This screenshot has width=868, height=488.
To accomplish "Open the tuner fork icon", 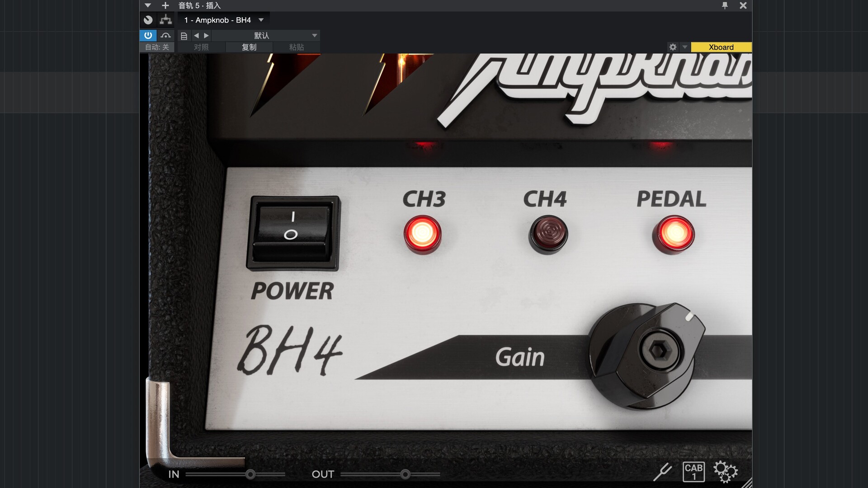I will click(x=663, y=472).
